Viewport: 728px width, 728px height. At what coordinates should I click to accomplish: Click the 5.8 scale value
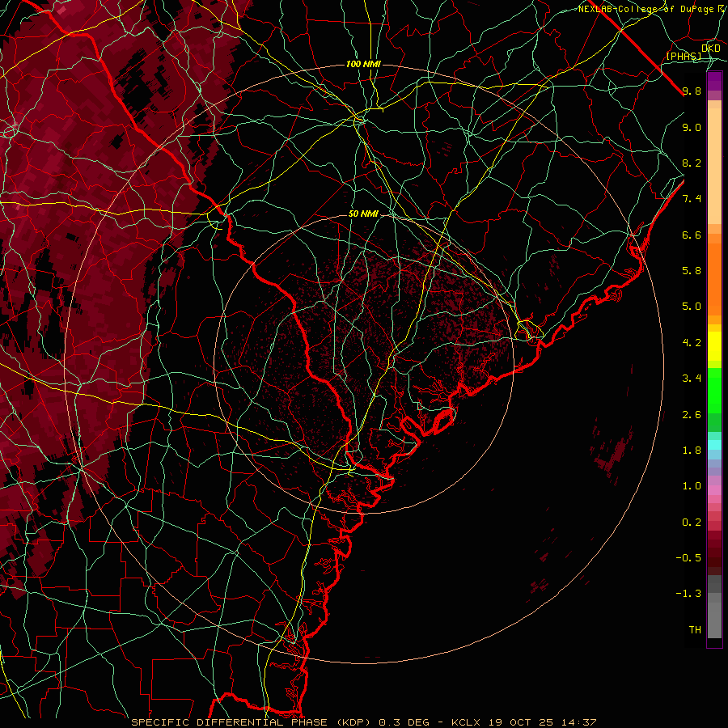tap(692, 271)
